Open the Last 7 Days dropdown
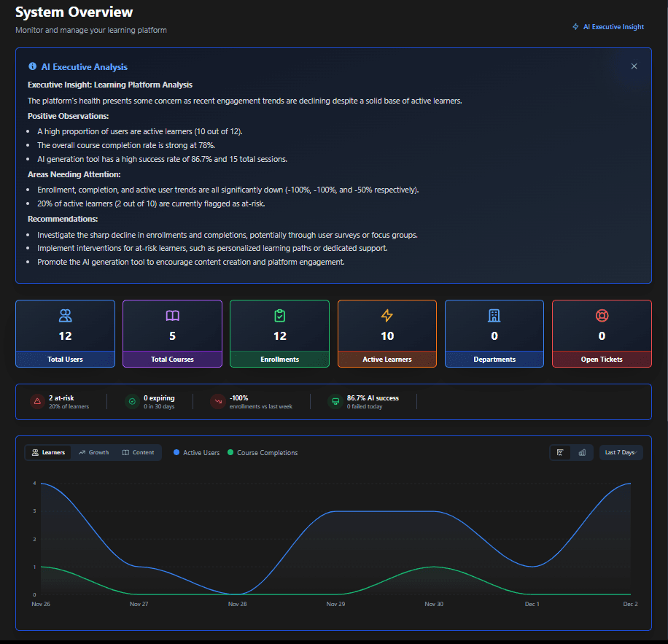 [621, 452]
